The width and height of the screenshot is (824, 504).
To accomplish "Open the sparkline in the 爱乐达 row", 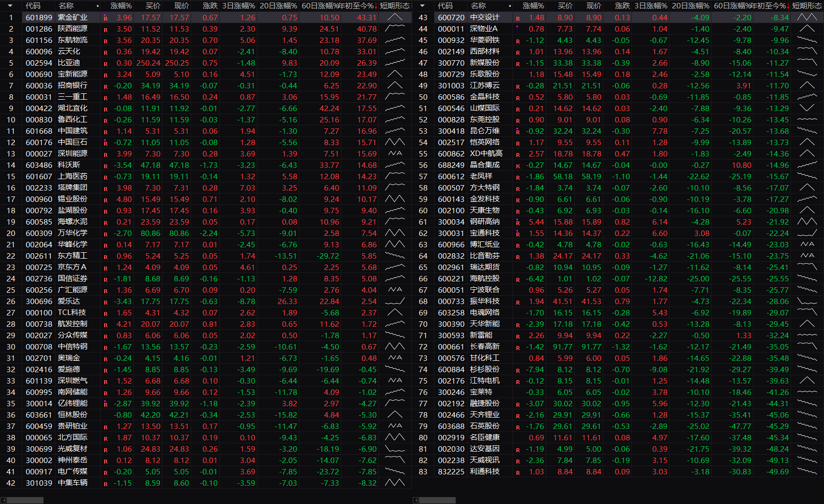I will [x=394, y=301].
